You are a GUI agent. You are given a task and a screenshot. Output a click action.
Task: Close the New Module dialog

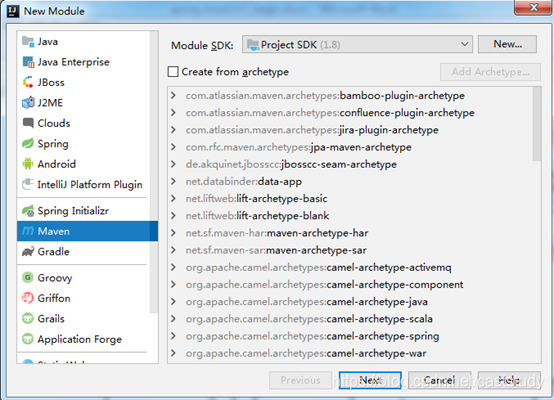pyautogui.click(x=534, y=7)
